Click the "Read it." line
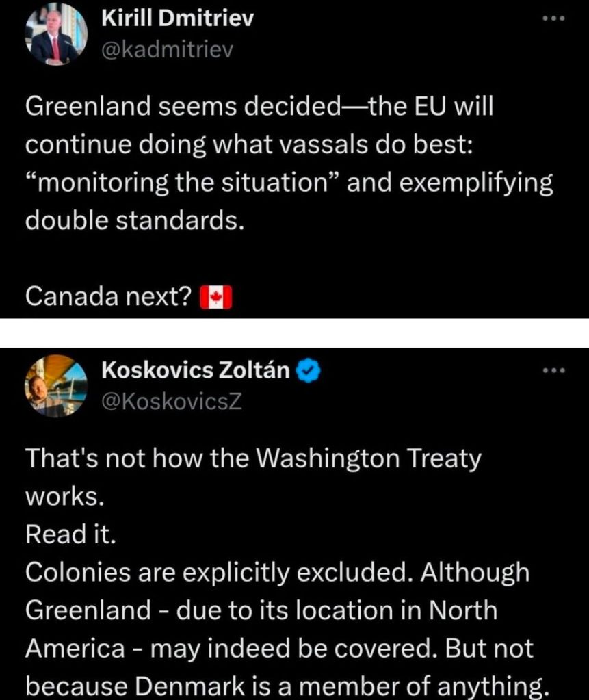Image resolution: width=589 pixels, height=700 pixels. pyautogui.click(x=70, y=534)
